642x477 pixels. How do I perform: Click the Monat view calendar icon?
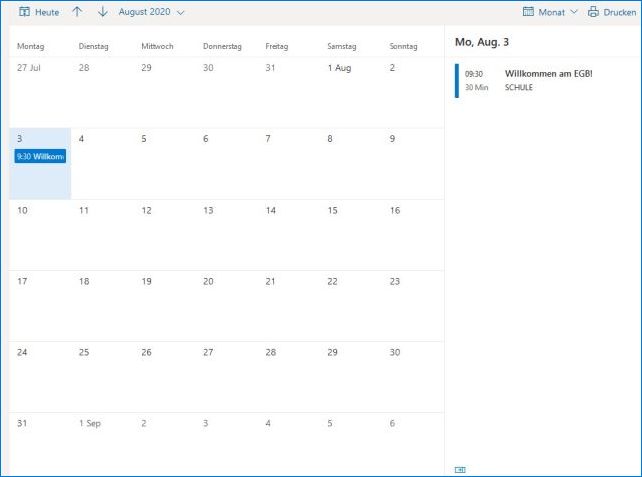pyautogui.click(x=528, y=12)
